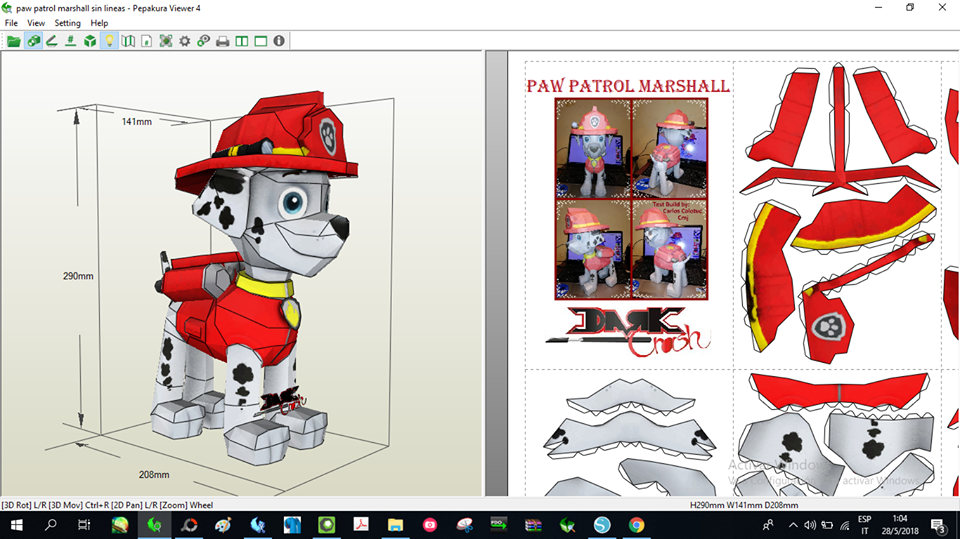Click the page with green mark icon
960x539 pixels.
point(146,41)
